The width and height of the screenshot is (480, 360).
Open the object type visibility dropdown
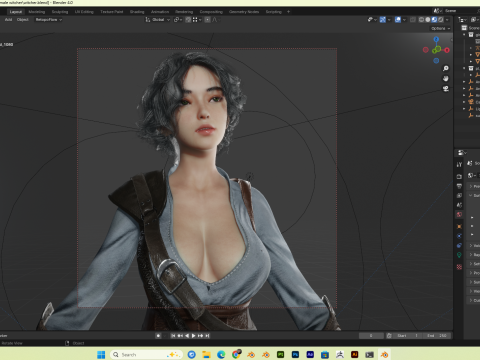(x=372, y=20)
